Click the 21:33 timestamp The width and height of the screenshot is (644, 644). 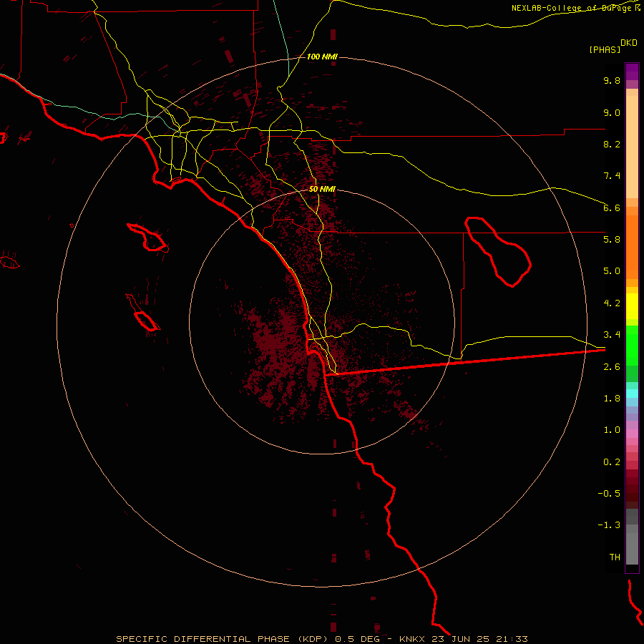[x=512, y=639]
